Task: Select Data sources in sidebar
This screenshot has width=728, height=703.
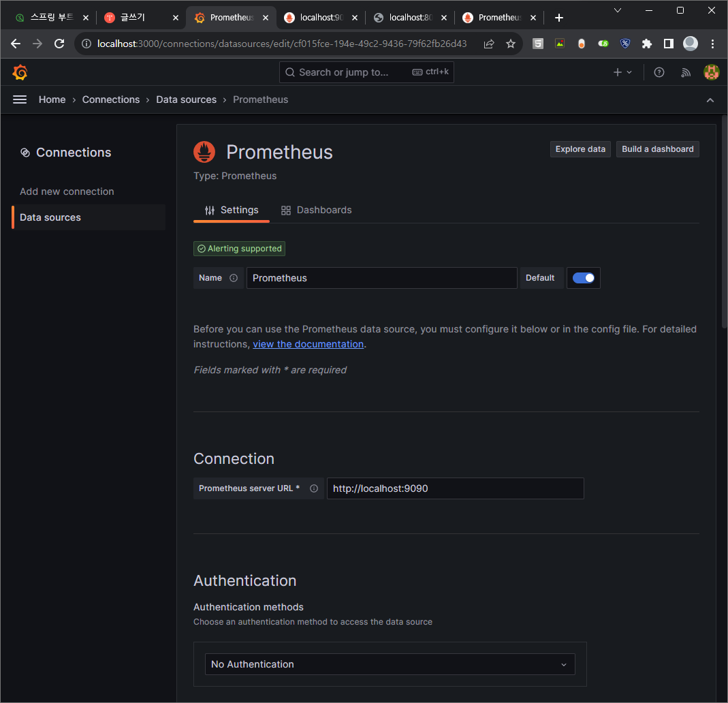Action: click(89, 217)
